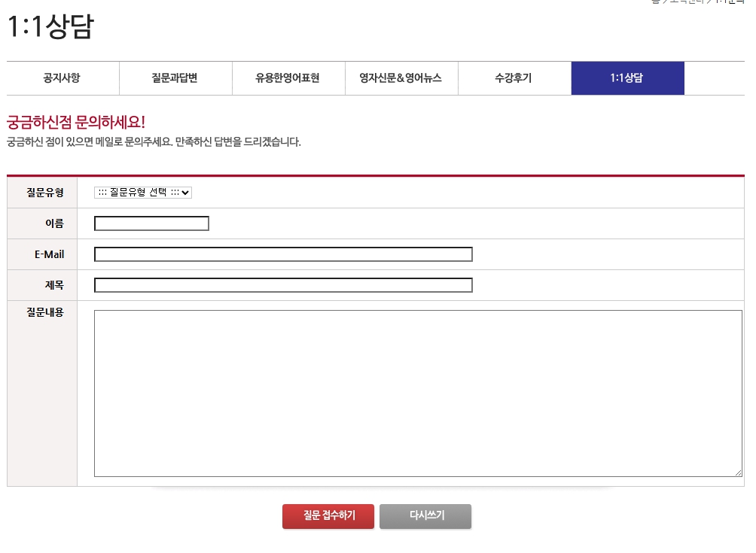Click the 질문유형 row label
This screenshot has height=553, width=756.
(x=45, y=193)
